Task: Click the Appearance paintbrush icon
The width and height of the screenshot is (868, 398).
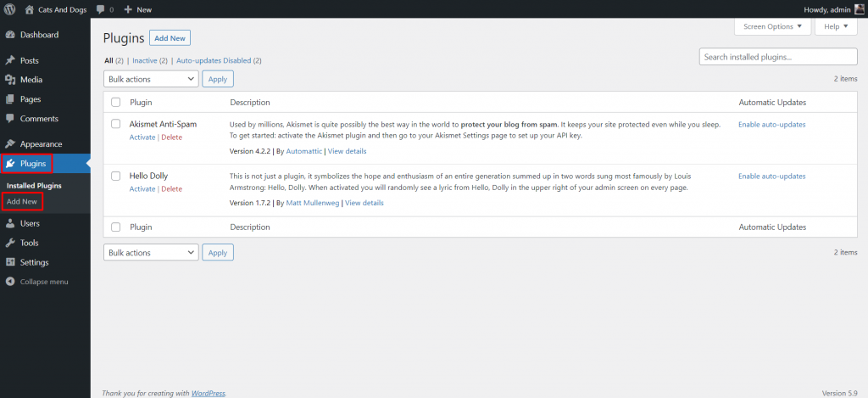Action: coord(10,144)
